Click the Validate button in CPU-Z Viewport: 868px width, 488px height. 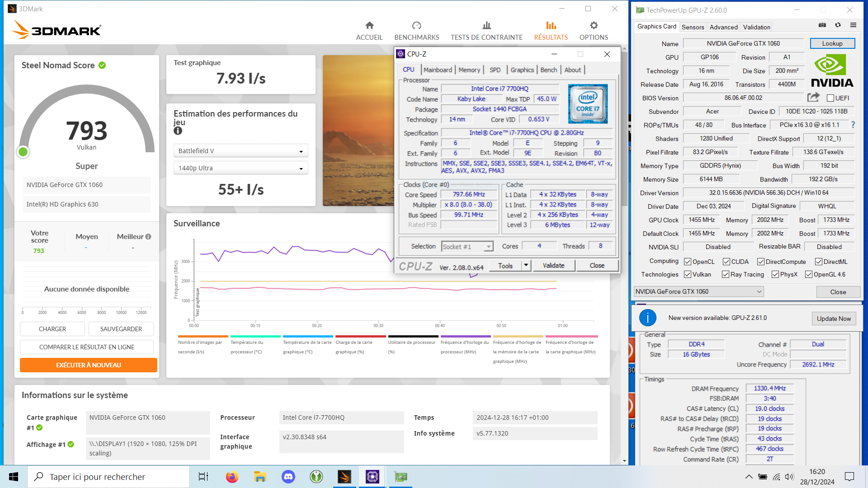coord(553,265)
